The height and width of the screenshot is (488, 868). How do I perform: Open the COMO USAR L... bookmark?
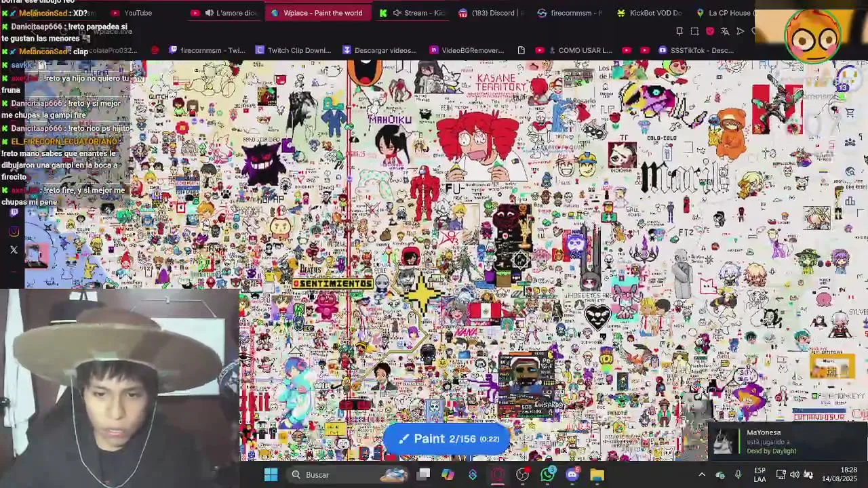(x=574, y=50)
